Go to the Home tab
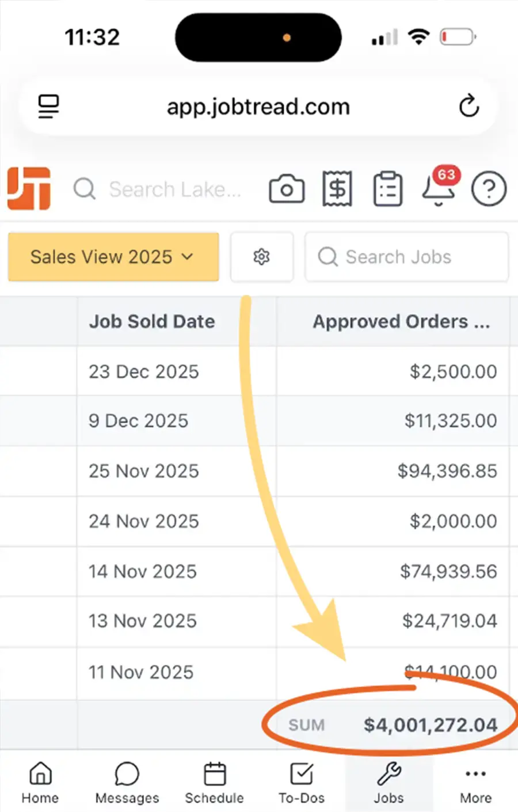The image size is (518, 812). 40,782
